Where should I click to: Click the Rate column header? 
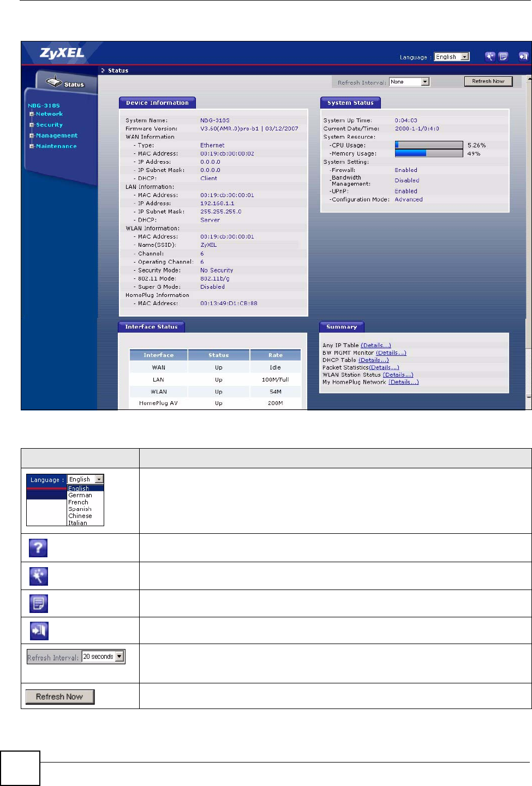coord(276,355)
